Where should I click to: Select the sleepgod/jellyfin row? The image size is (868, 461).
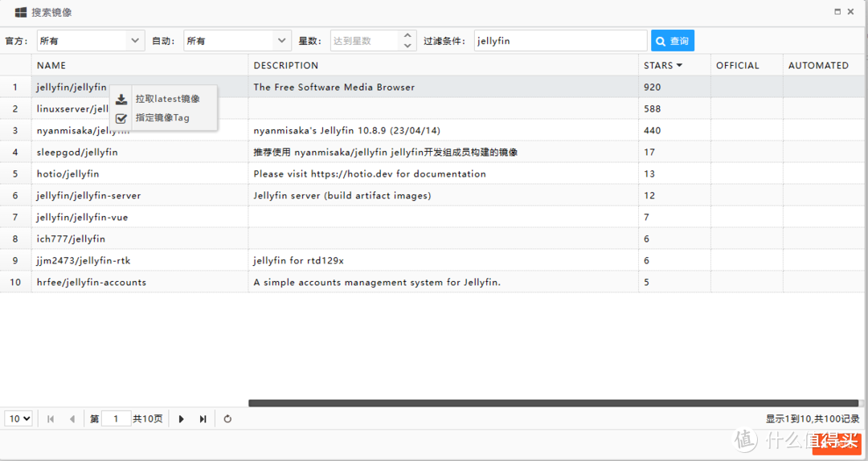point(432,152)
